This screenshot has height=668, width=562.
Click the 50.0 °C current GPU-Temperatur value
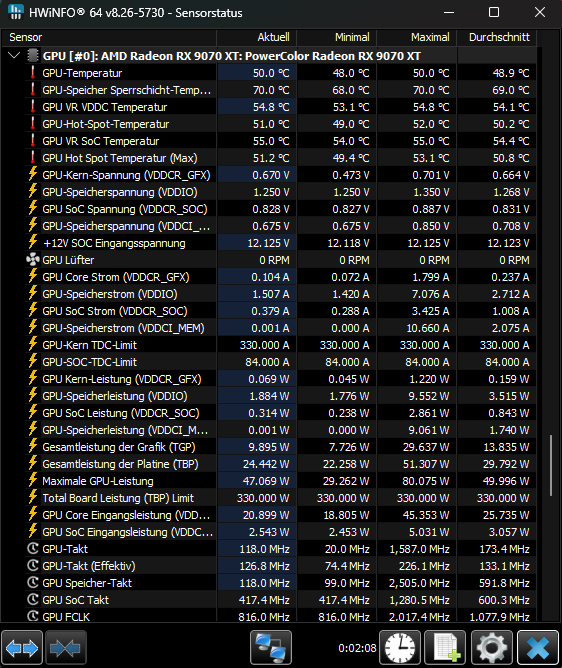271,73
